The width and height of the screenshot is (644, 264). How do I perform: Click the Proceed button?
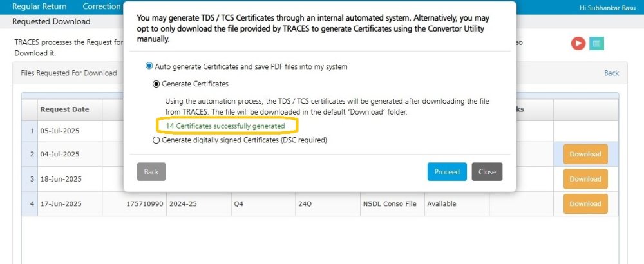coord(447,172)
